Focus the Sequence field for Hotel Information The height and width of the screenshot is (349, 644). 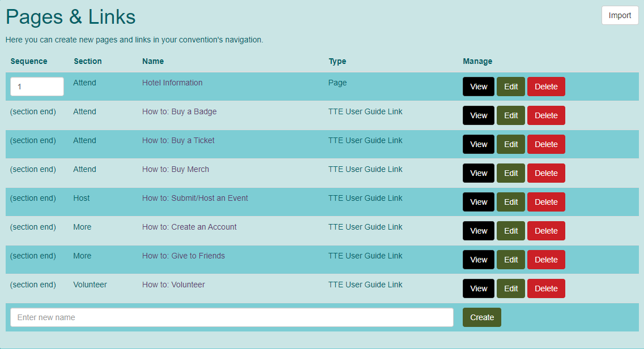tap(37, 87)
